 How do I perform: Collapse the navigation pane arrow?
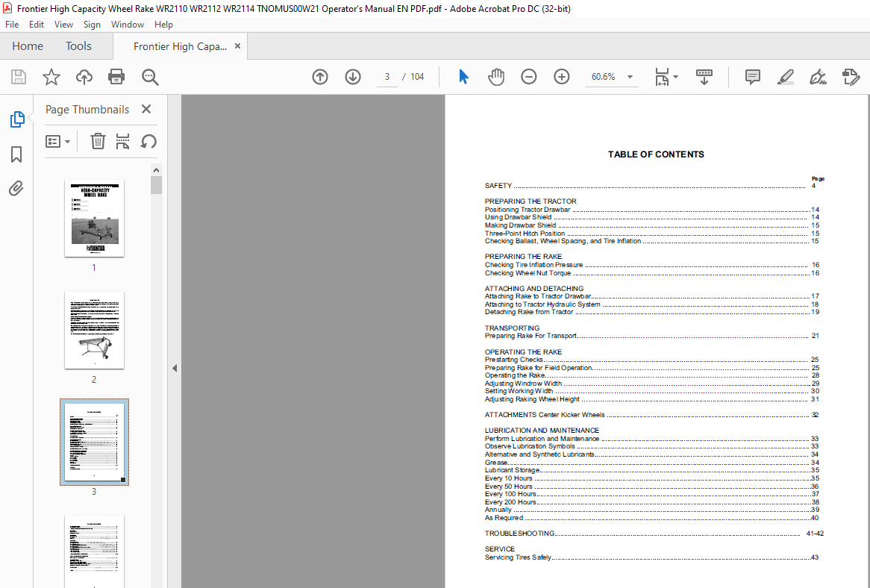tap(174, 368)
